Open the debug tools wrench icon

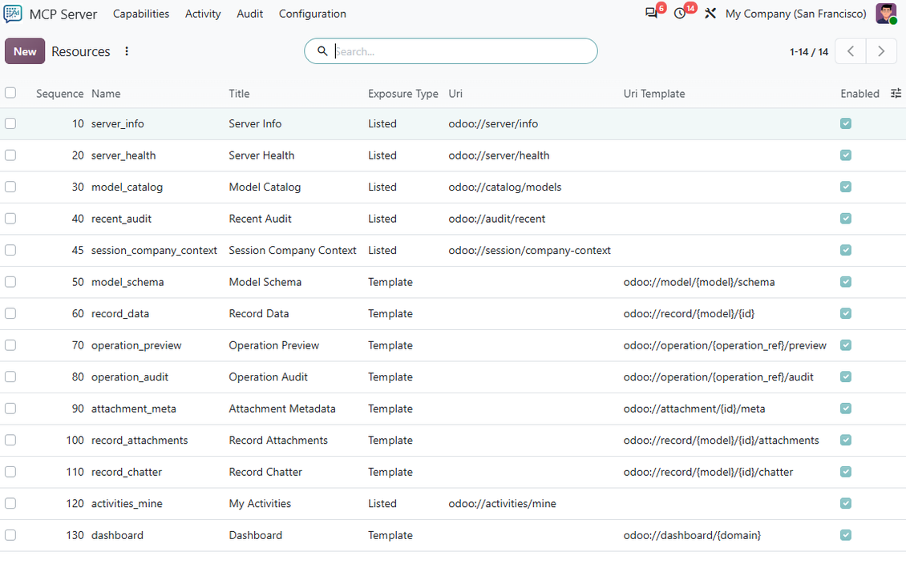tap(710, 14)
